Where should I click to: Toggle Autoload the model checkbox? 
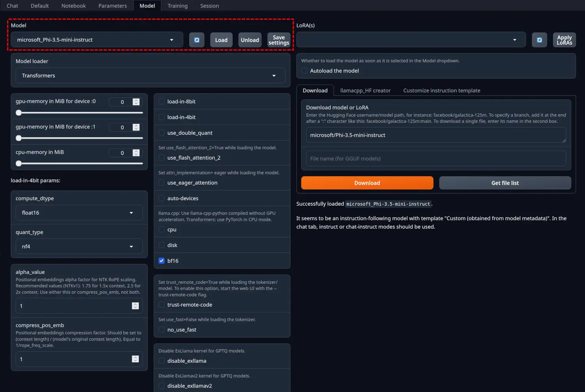pos(304,71)
